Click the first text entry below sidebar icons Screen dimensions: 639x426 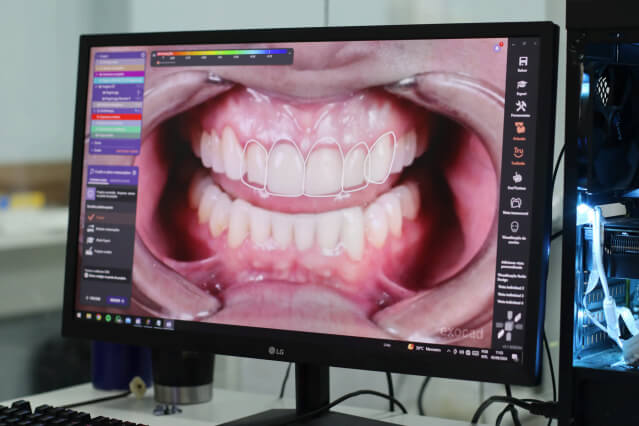click(513, 262)
